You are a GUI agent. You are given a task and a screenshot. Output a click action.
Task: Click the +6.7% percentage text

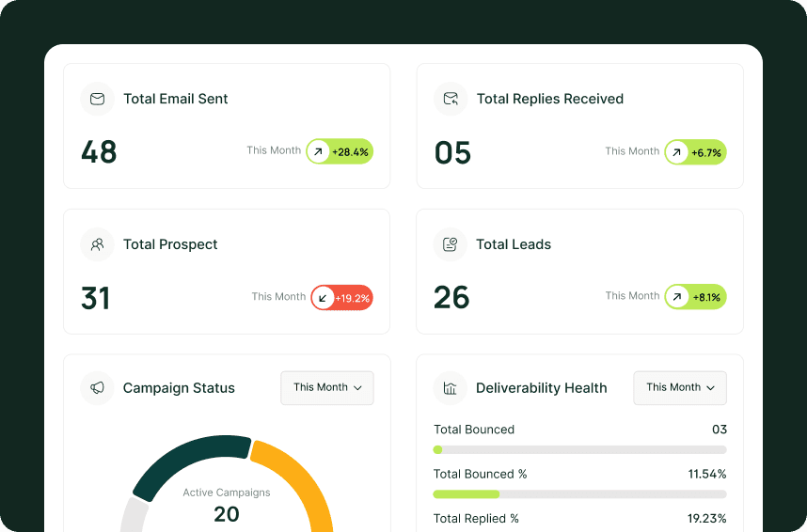[706, 153]
